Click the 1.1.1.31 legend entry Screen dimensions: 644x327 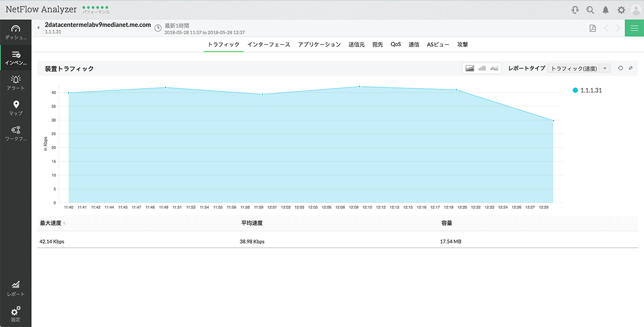587,90
